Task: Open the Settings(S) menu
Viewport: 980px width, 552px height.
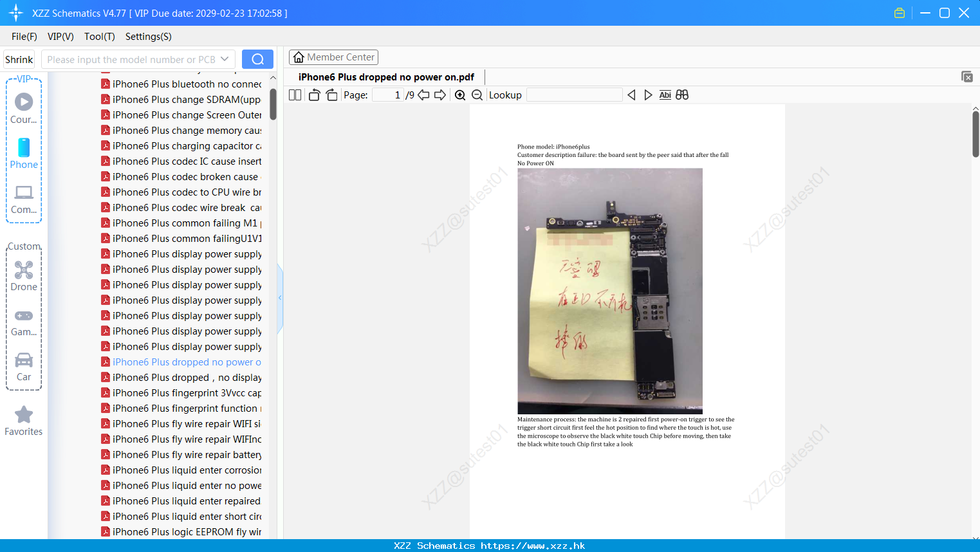Action: [x=149, y=37]
